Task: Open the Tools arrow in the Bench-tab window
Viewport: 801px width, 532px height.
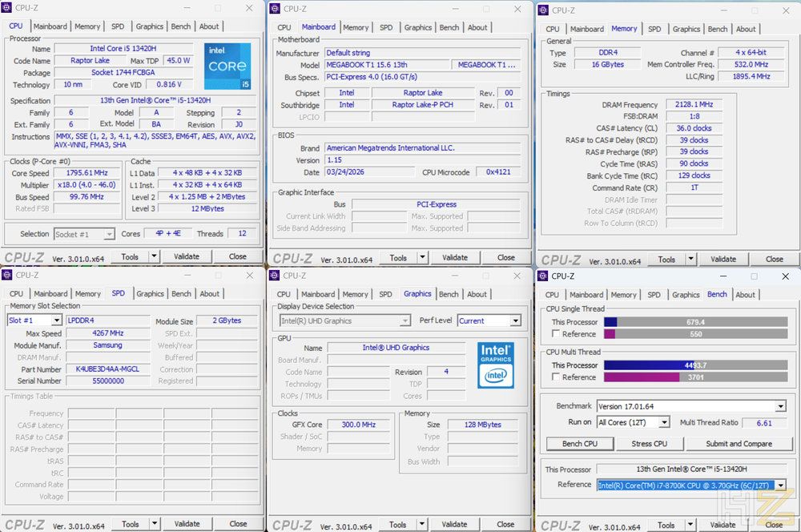Action: pyautogui.click(x=690, y=524)
